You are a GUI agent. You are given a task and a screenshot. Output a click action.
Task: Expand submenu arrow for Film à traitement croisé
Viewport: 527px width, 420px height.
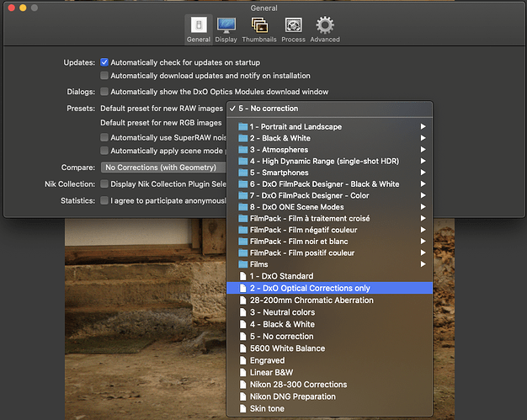point(423,218)
